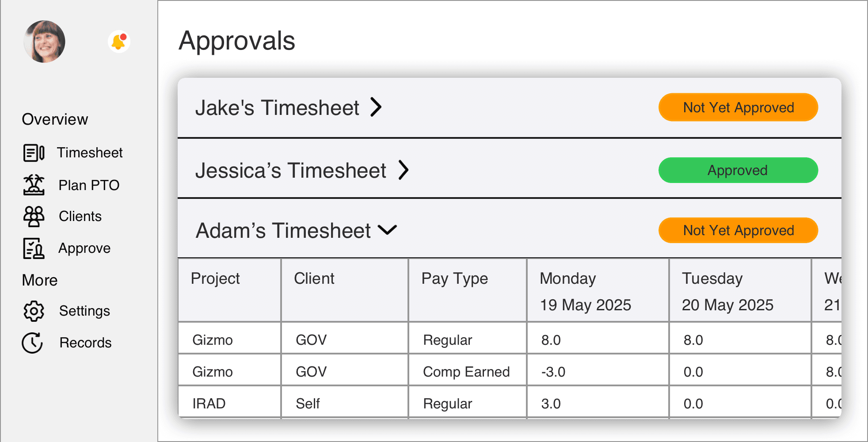The image size is (868, 442).
Task: Expand Jake's Timesheet chevron
Action: pyautogui.click(x=376, y=107)
